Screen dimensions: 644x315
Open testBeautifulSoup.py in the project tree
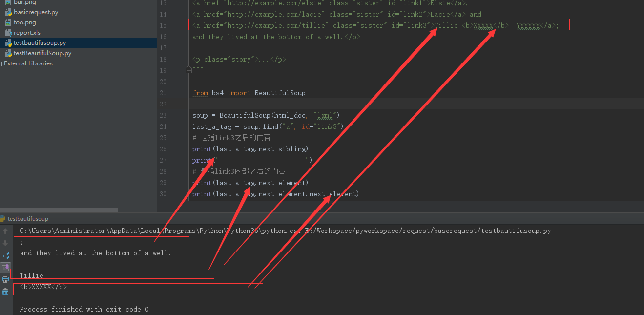pyautogui.click(x=42, y=53)
